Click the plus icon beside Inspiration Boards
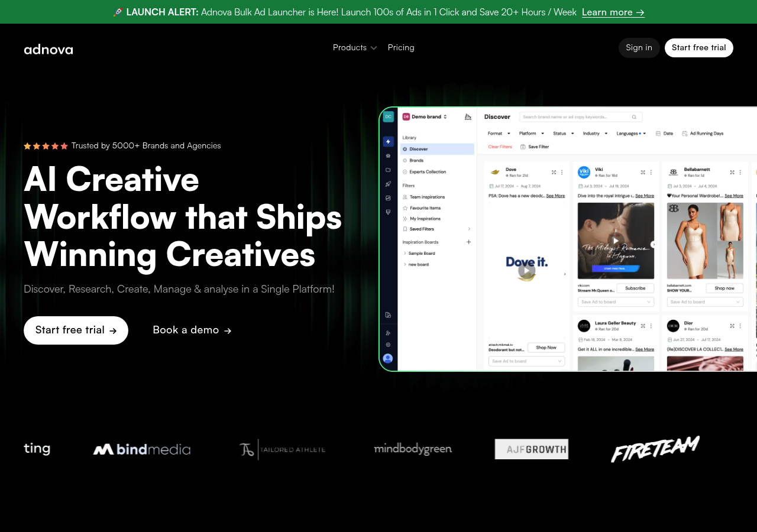This screenshot has width=757, height=532. coord(468,242)
